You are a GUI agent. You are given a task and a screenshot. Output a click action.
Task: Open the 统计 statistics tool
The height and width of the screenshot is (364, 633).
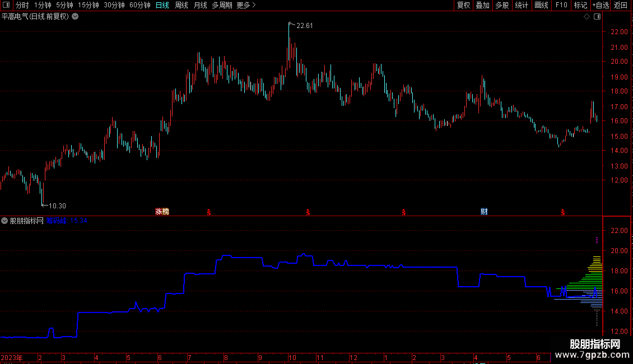pyautogui.click(x=521, y=5)
